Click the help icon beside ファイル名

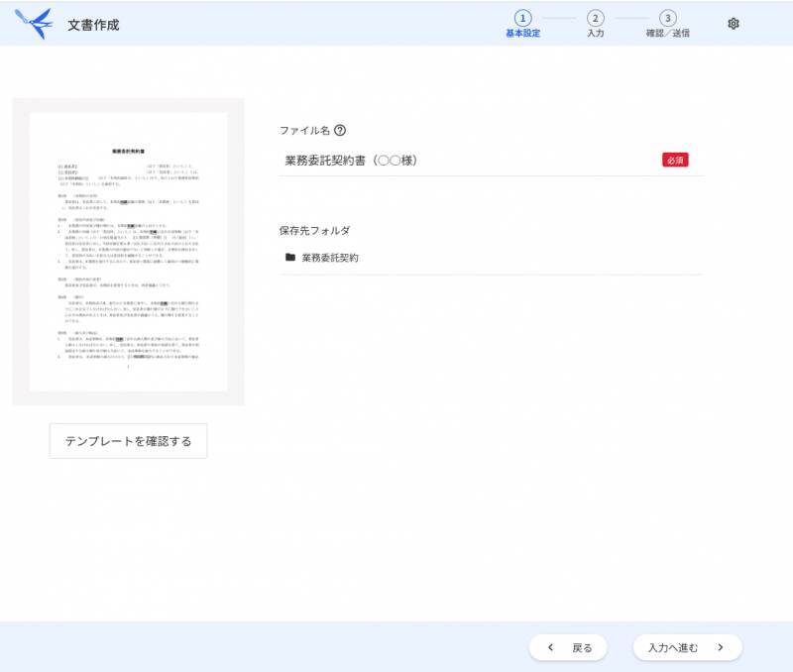pos(340,130)
